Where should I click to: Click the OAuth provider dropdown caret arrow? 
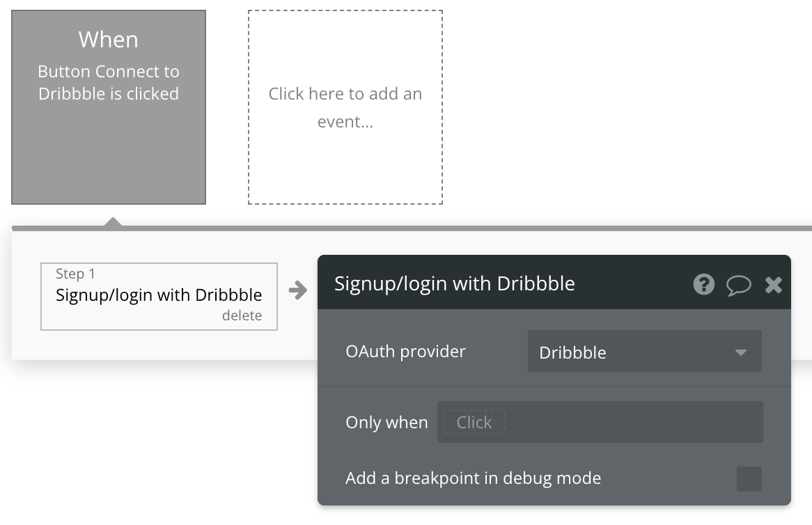click(741, 352)
